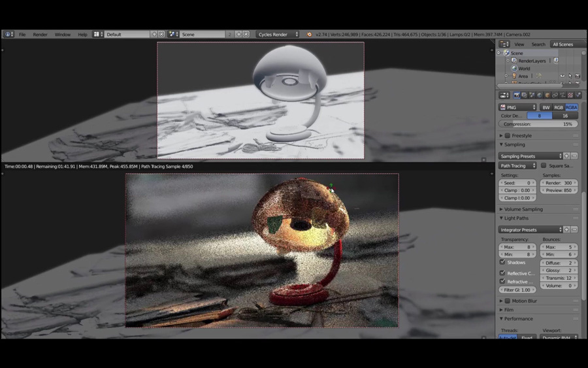The image size is (588, 368).
Task: Enable the Square Samples checkbox
Action: [x=544, y=166]
